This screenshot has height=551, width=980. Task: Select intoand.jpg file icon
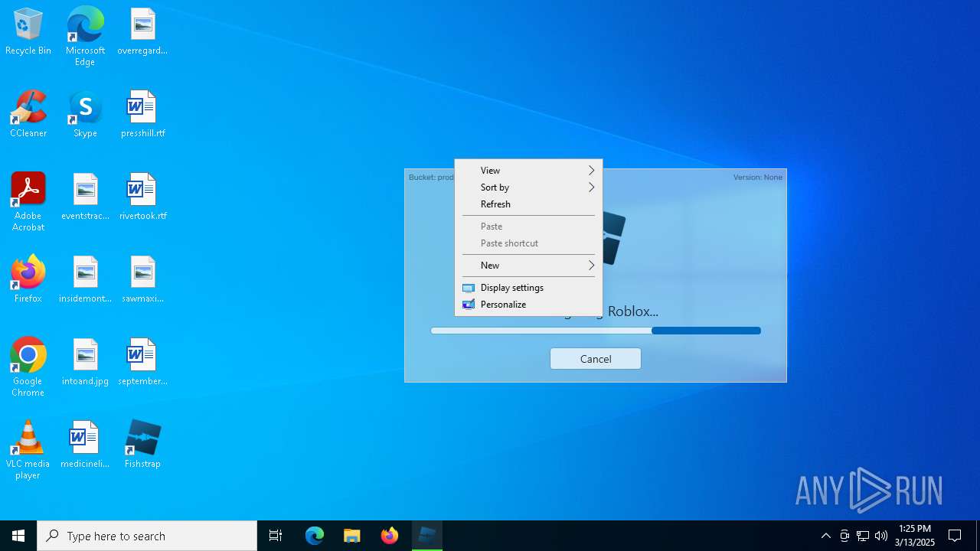tap(85, 363)
